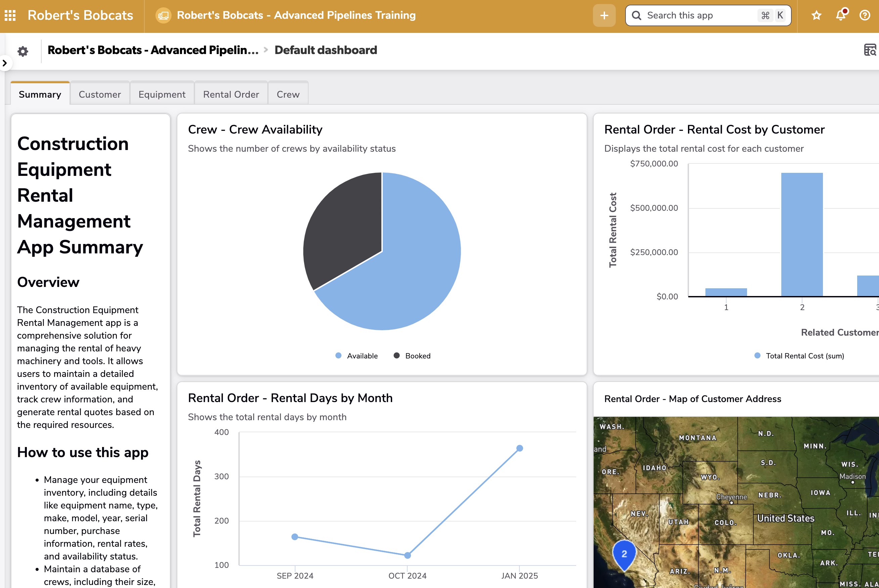Open the table search icon at right
Image resolution: width=879 pixels, height=588 pixels.
point(870,50)
